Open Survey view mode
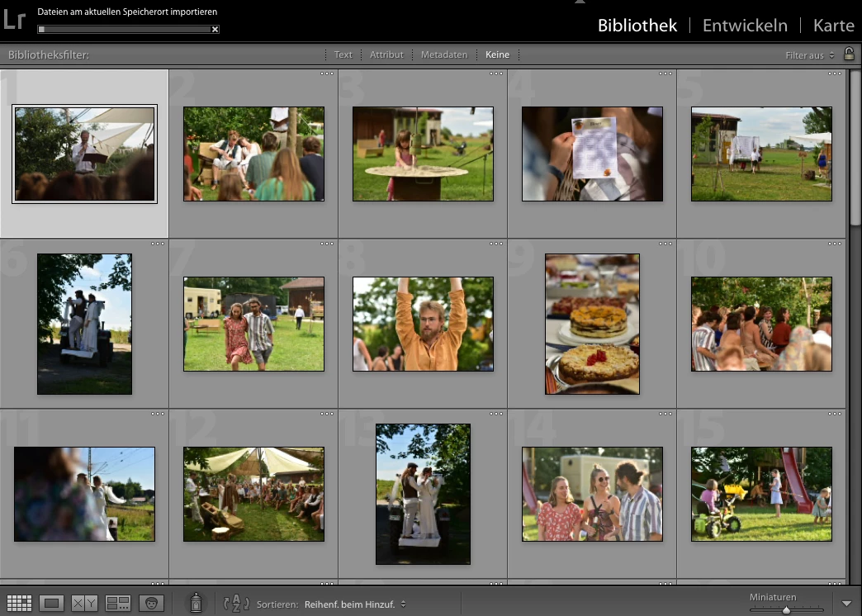This screenshot has height=616, width=862. [117, 604]
